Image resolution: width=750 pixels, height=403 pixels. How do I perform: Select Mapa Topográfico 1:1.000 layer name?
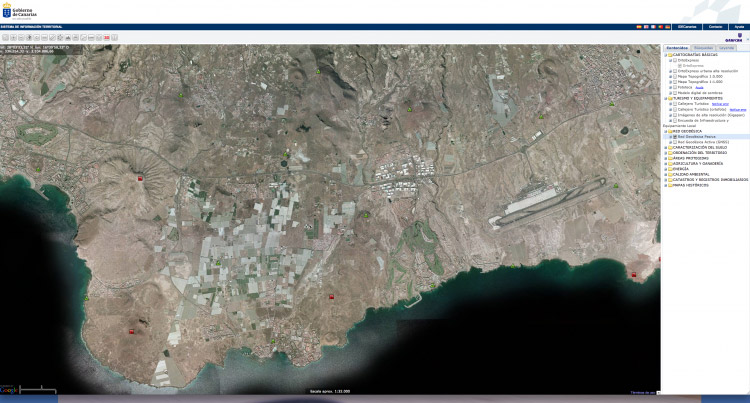click(700, 82)
